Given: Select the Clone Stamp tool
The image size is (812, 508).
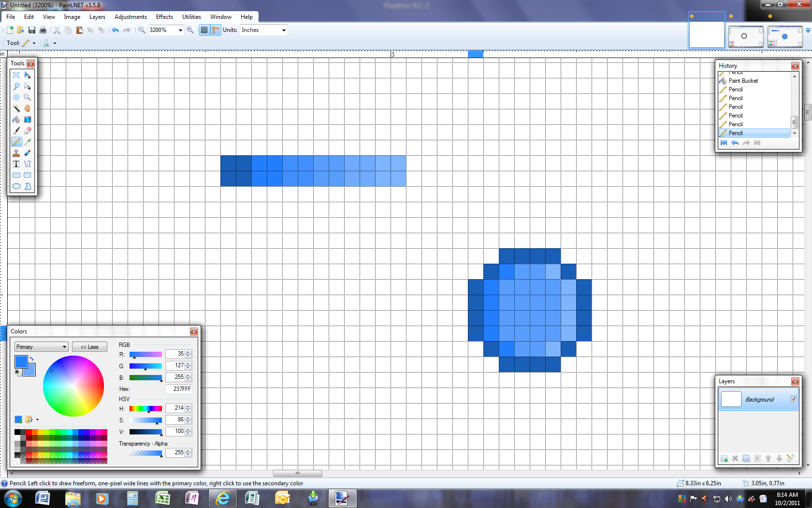Looking at the screenshot, I should coord(16,153).
